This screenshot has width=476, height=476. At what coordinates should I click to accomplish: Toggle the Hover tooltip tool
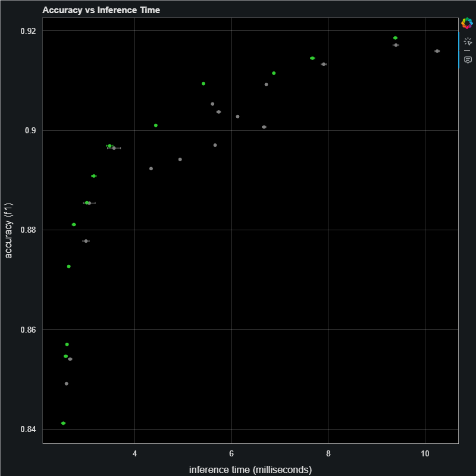pyautogui.click(x=468, y=59)
